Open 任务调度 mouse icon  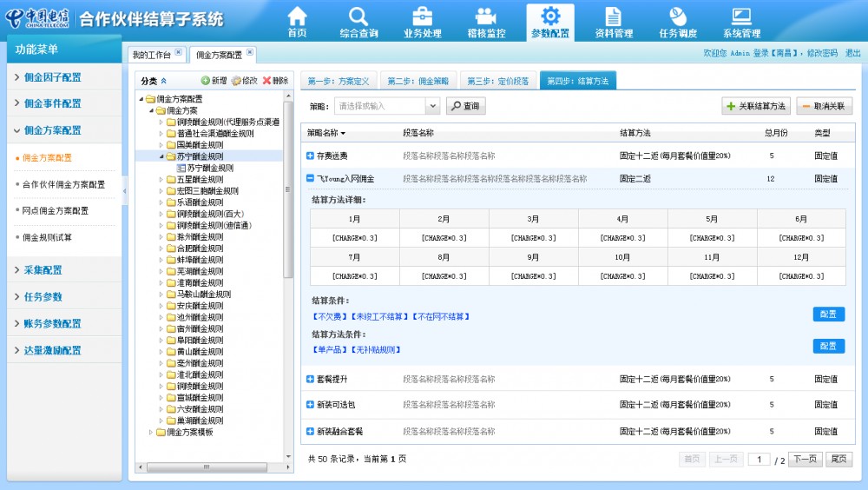pyautogui.click(x=678, y=17)
